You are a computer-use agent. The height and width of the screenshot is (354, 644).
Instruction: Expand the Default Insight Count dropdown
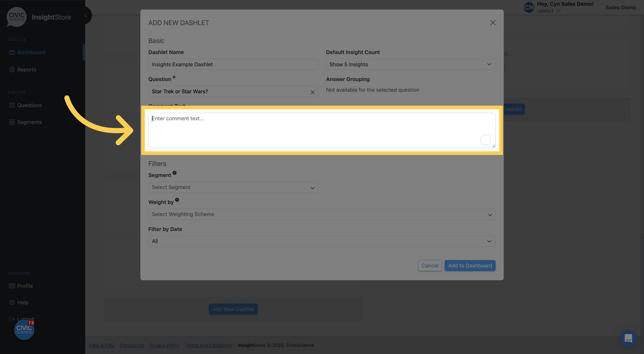click(x=410, y=64)
